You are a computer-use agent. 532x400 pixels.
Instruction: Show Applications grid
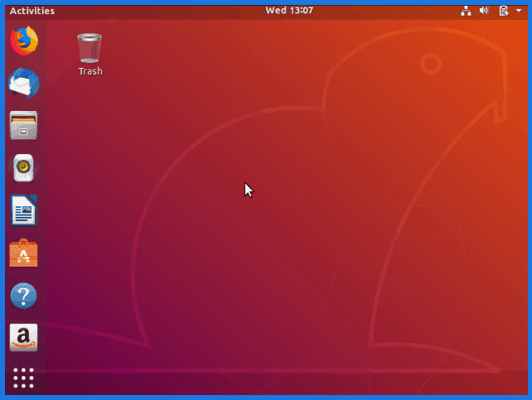pos(23,378)
